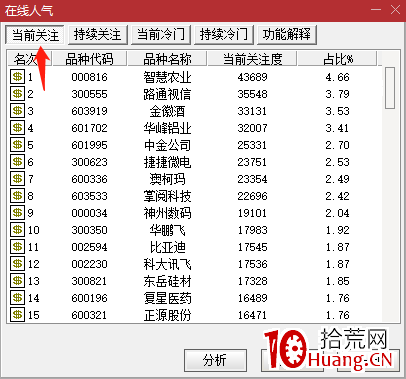Select stock code 000816
Viewport: 406px width, 379px height.
[89, 77]
